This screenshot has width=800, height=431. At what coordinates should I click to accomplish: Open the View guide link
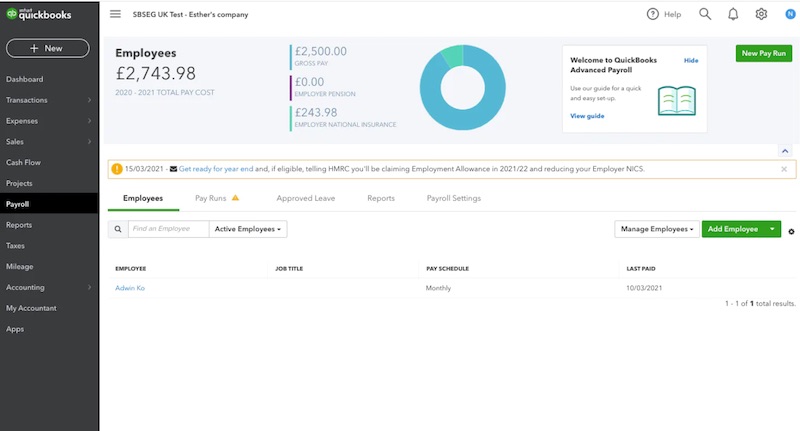[587, 116]
